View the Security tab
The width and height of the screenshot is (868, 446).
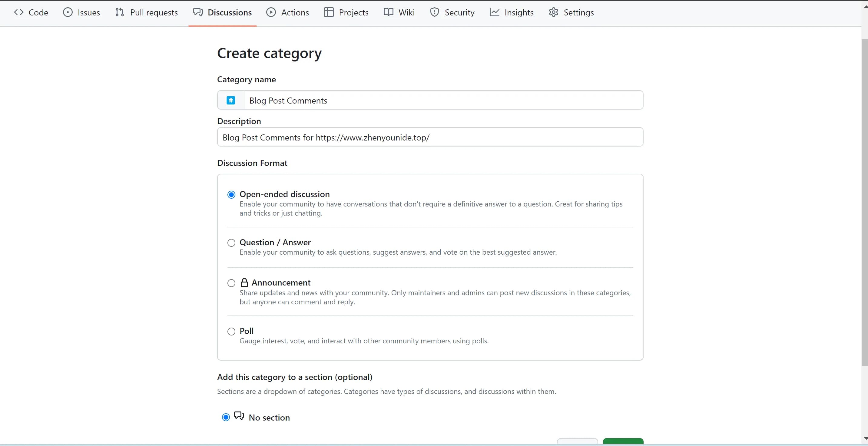coord(452,12)
